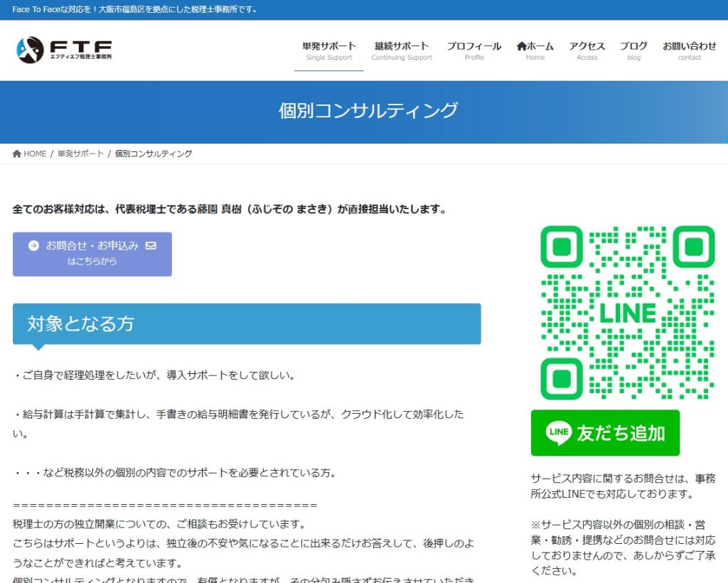Click the 対象となる方 section heading
This screenshot has width=728, height=583.
247,324
